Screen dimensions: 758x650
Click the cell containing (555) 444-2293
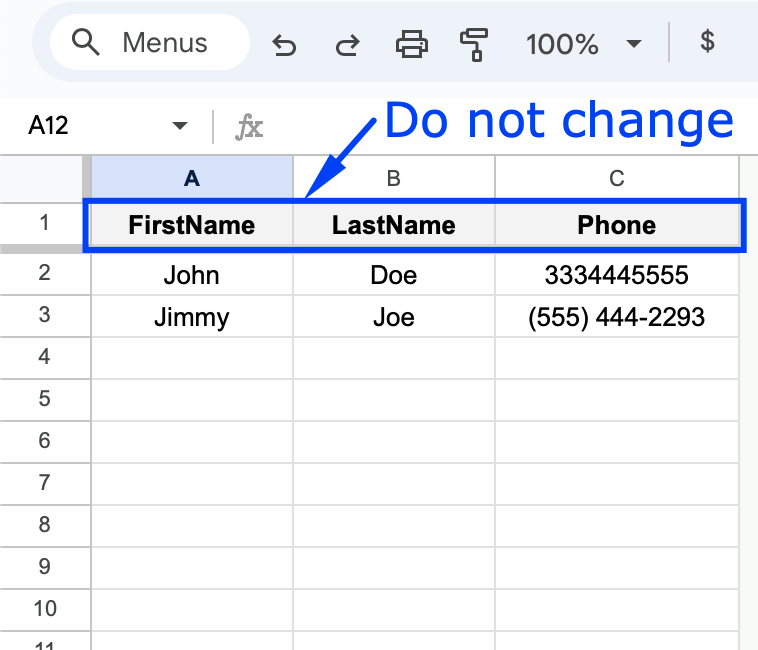tap(617, 317)
